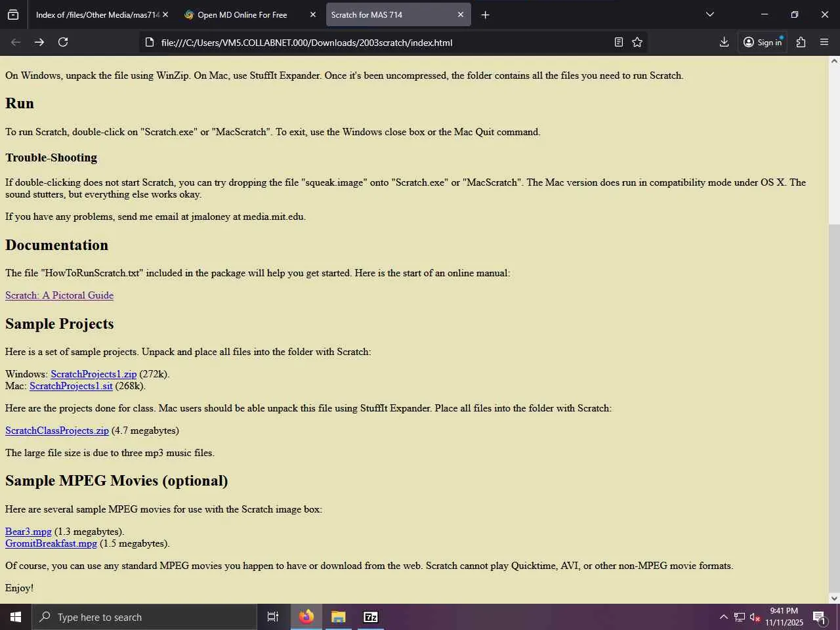The height and width of the screenshot is (630, 840).
Task: Open the Firefox application menu
Action: click(824, 42)
